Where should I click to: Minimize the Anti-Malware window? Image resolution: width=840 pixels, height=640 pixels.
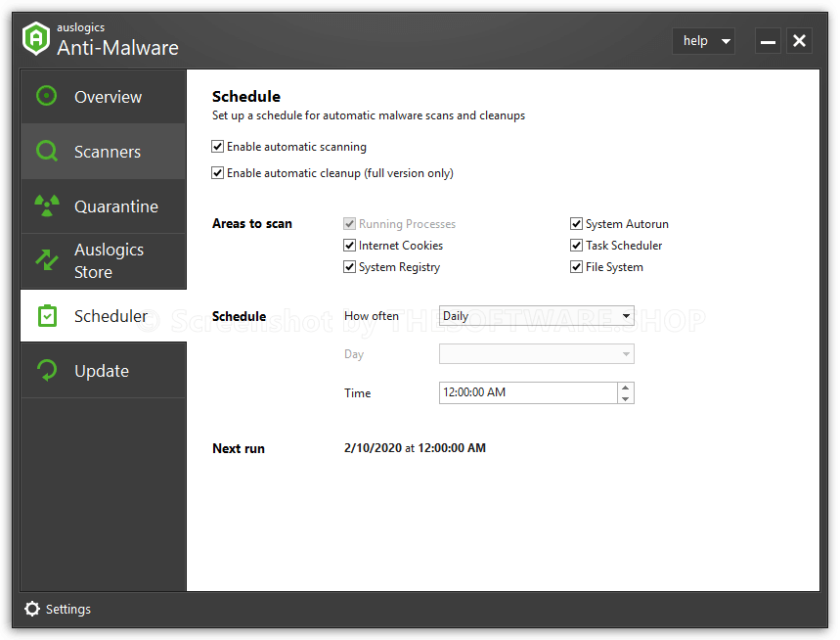pyautogui.click(x=768, y=41)
